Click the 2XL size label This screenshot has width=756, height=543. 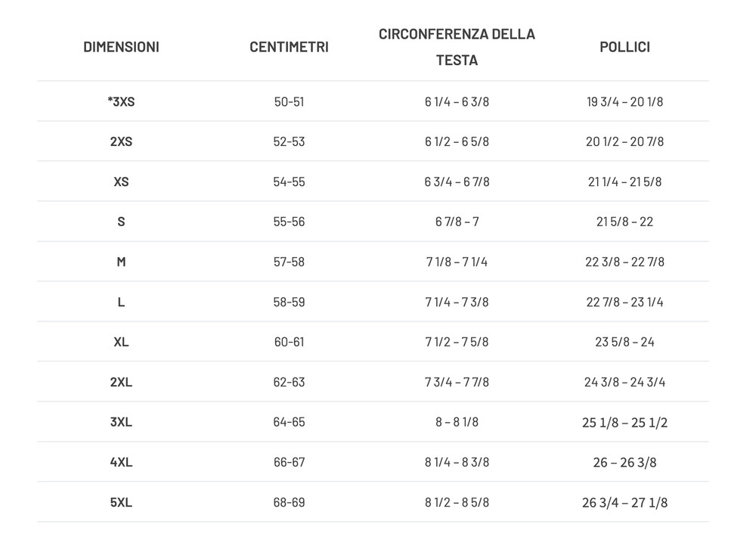point(121,382)
